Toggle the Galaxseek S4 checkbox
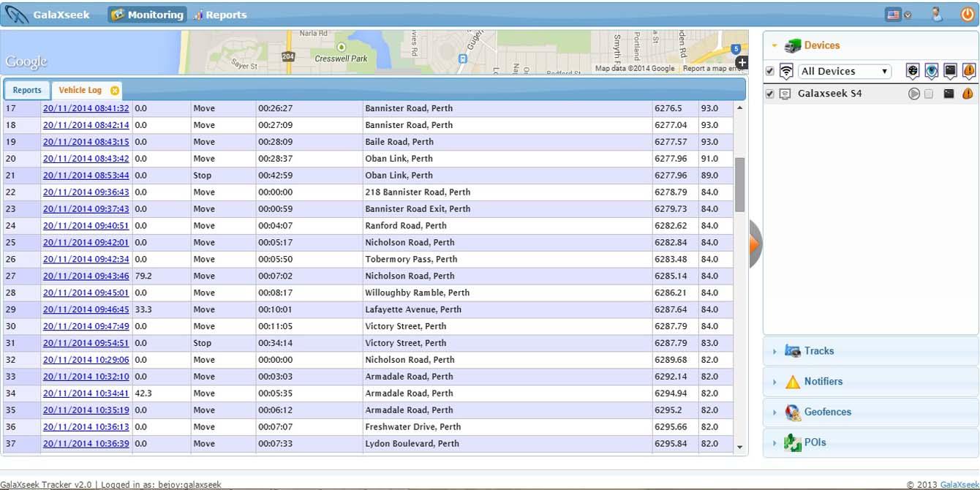 coord(769,94)
